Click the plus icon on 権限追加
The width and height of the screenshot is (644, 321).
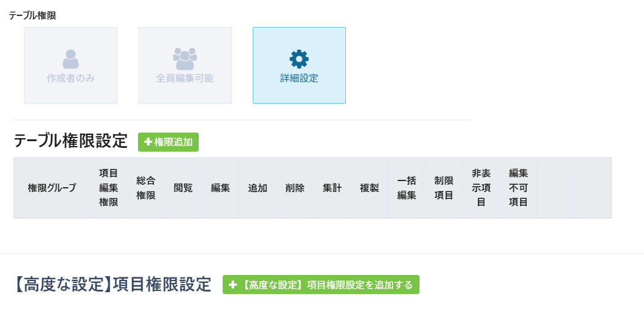(148, 142)
